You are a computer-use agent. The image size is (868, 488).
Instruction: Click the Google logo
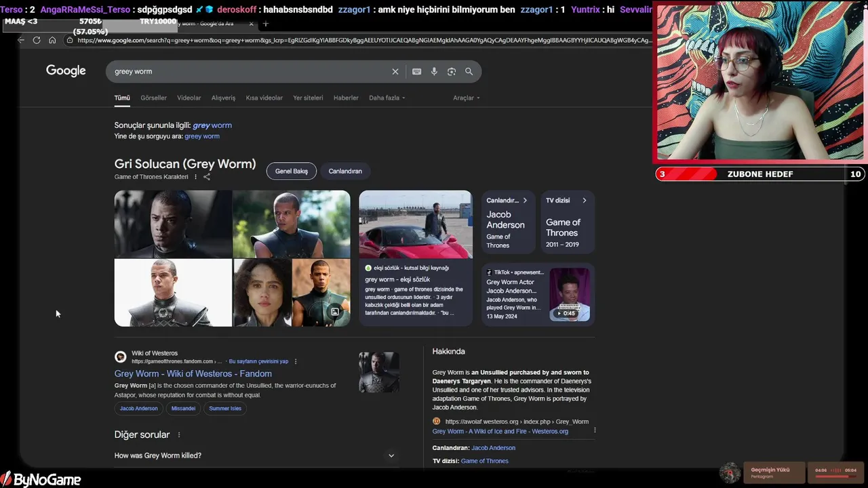coord(66,70)
